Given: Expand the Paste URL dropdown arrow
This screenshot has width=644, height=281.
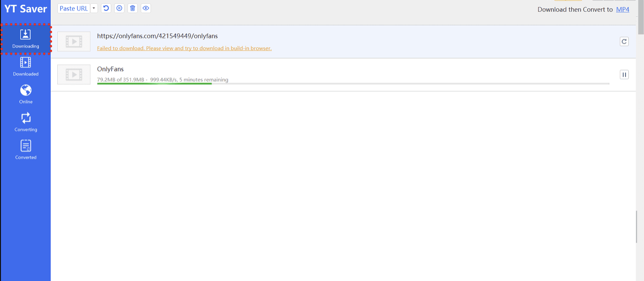Looking at the screenshot, I should click(94, 9).
